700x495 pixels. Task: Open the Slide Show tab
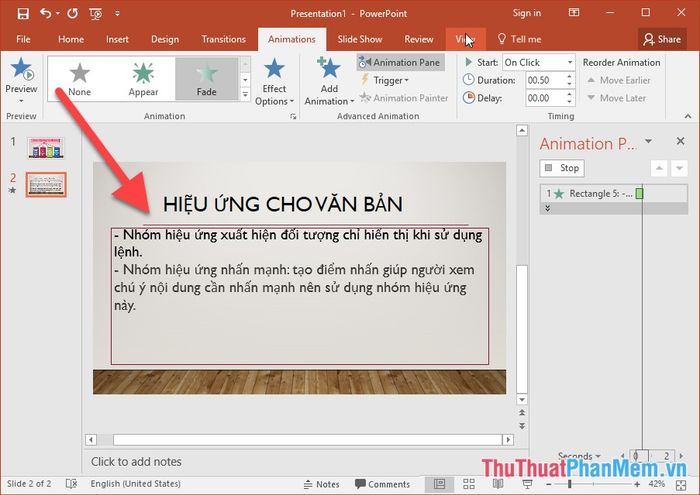point(360,39)
